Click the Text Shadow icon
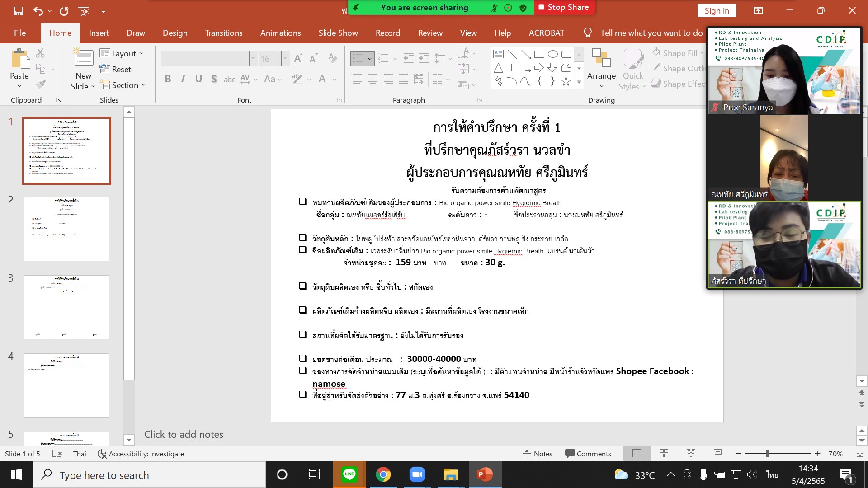The height and width of the screenshot is (488, 868). click(214, 79)
